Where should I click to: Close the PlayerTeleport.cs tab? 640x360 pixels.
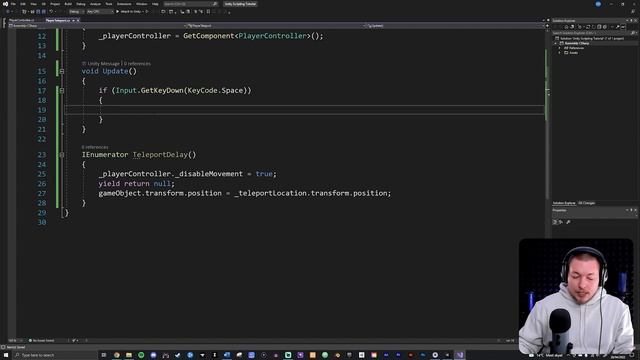point(78,20)
